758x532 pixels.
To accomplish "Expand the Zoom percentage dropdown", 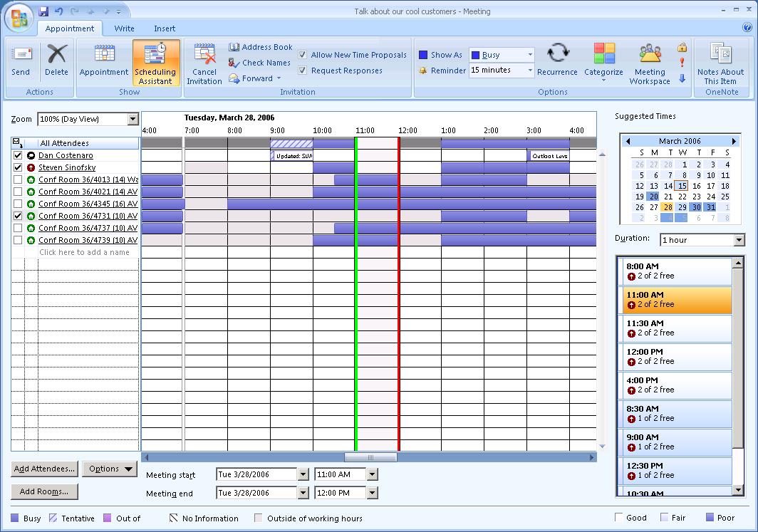I will tap(133, 119).
